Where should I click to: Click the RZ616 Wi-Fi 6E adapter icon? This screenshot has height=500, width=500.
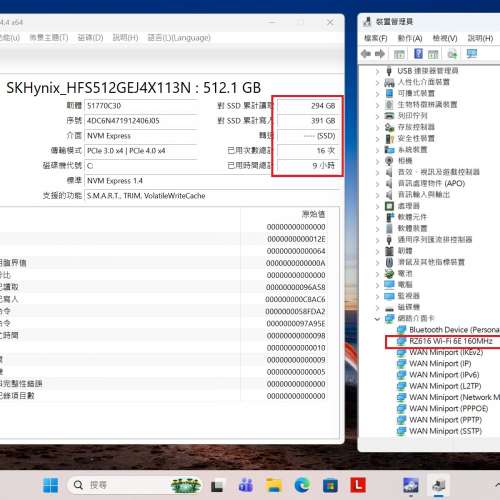pos(402,341)
